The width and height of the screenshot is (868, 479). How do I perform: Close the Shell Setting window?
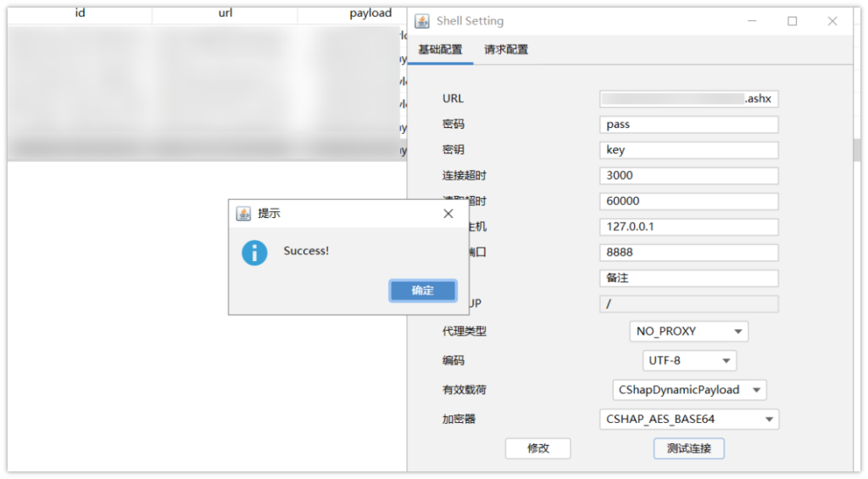(832, 21)
